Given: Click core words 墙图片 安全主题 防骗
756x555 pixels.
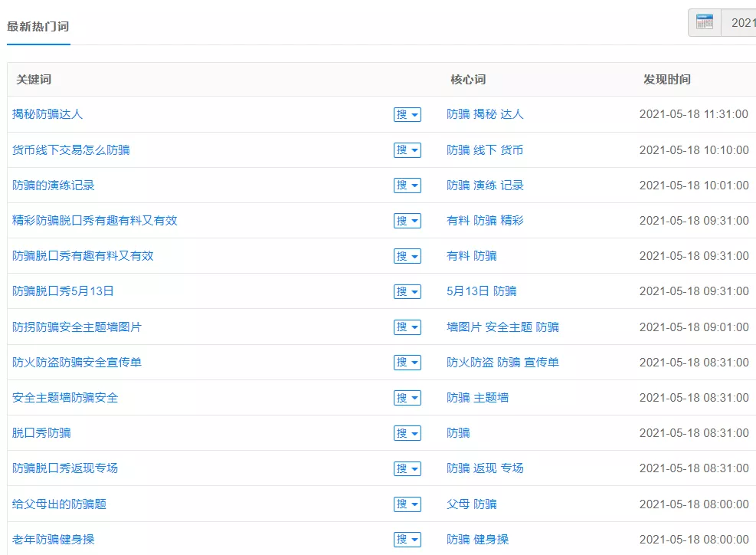Looking at the screenshot, I should tap(503, 327).
